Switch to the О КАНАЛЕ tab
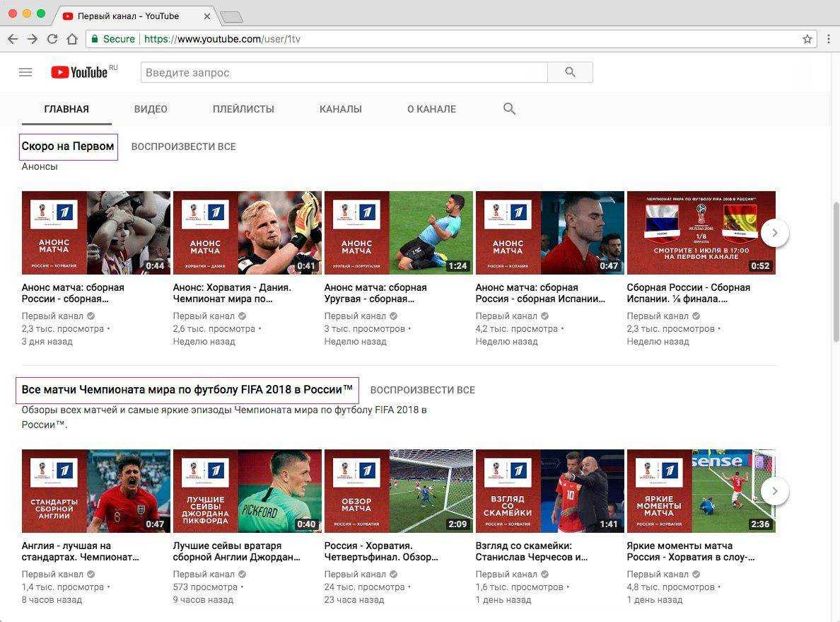Screen dimensions: 840x622 click(x=432, y=109)
